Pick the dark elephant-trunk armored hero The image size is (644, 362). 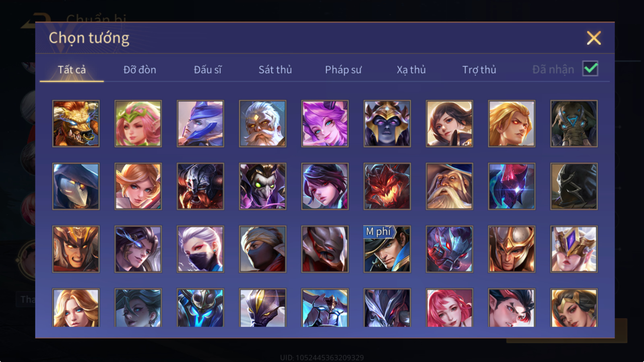click(x=574, y=123)
